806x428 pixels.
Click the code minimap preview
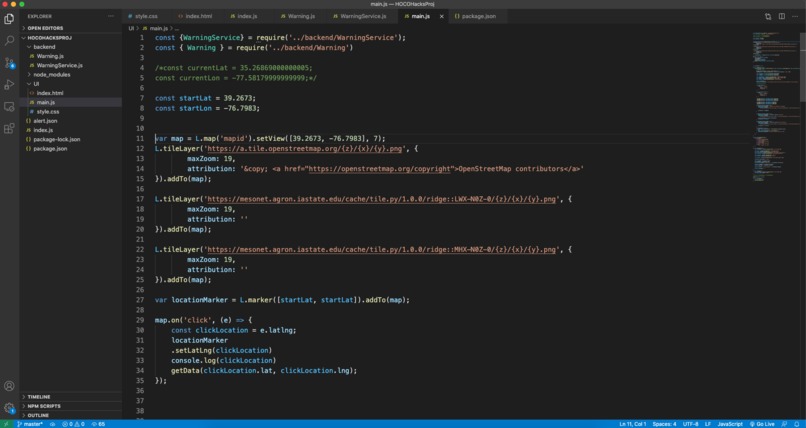[774, 108]
